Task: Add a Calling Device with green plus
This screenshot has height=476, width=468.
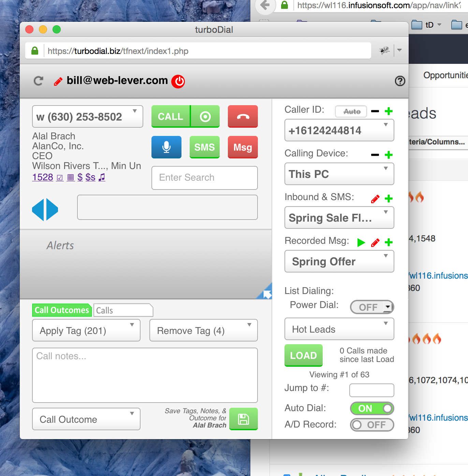Action: click(389, 155)
